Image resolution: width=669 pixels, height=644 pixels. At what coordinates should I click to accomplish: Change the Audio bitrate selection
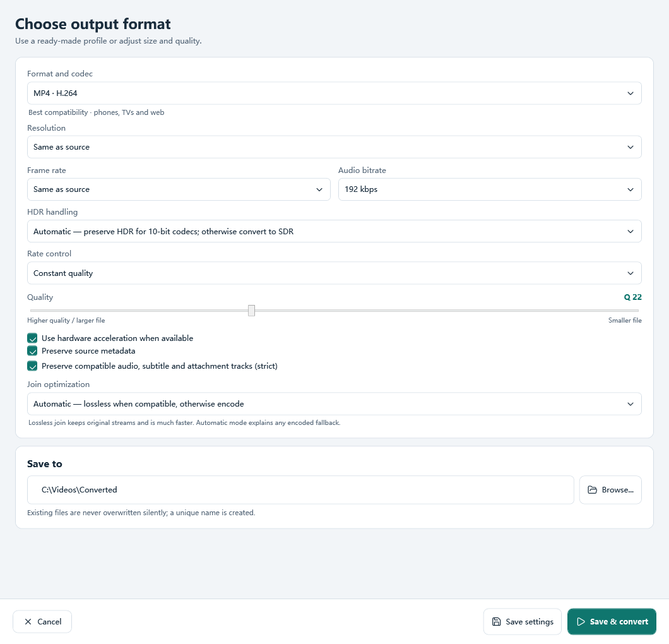click(490, 189)
